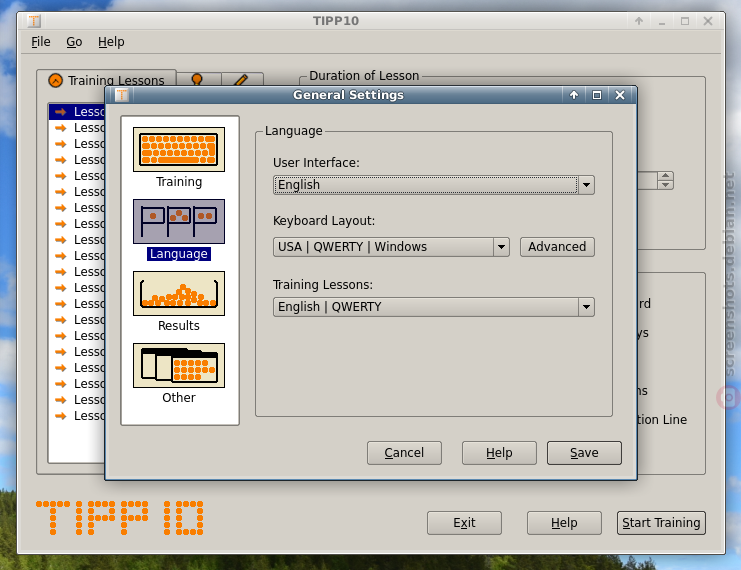The image size is (741, 570).
Task: Maximize the TIPP10 main window
Action: 685,21
